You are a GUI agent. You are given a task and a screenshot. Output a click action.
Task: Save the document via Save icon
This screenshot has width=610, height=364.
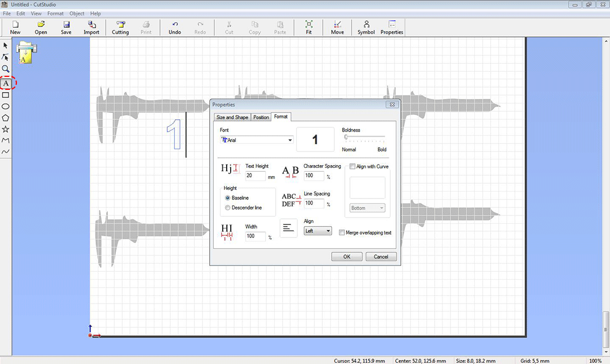(66, 28)
